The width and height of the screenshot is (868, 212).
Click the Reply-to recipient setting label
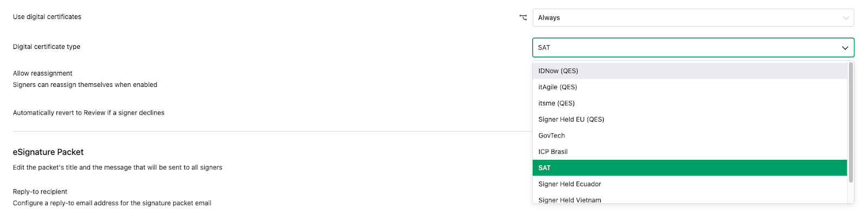[x=40, y=192]
